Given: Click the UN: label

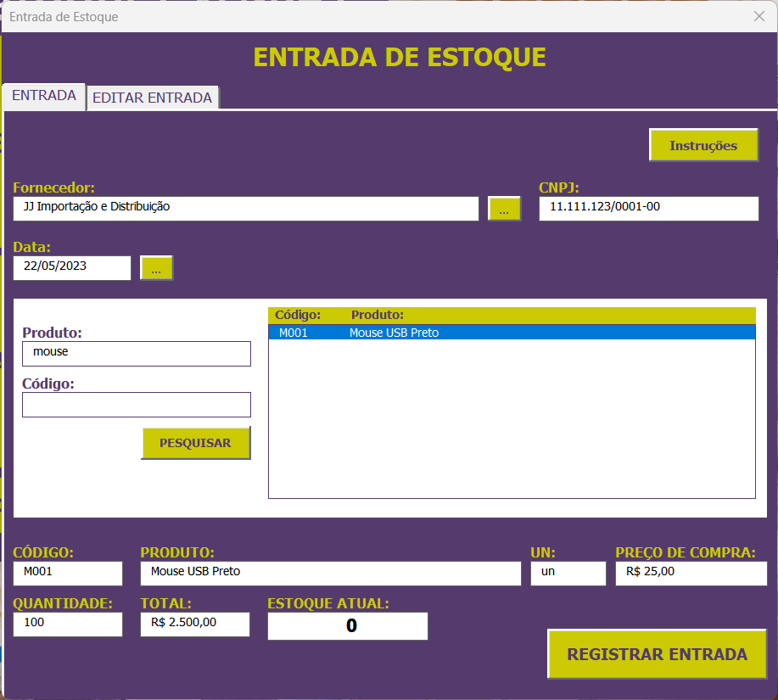Looking at the screenshot, I should 543,552.
